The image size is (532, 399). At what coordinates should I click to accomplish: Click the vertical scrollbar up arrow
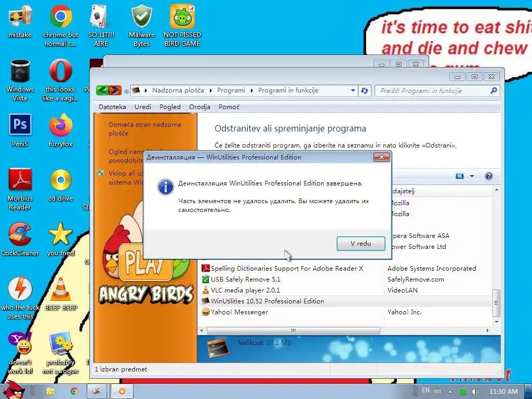pos(497,190)
